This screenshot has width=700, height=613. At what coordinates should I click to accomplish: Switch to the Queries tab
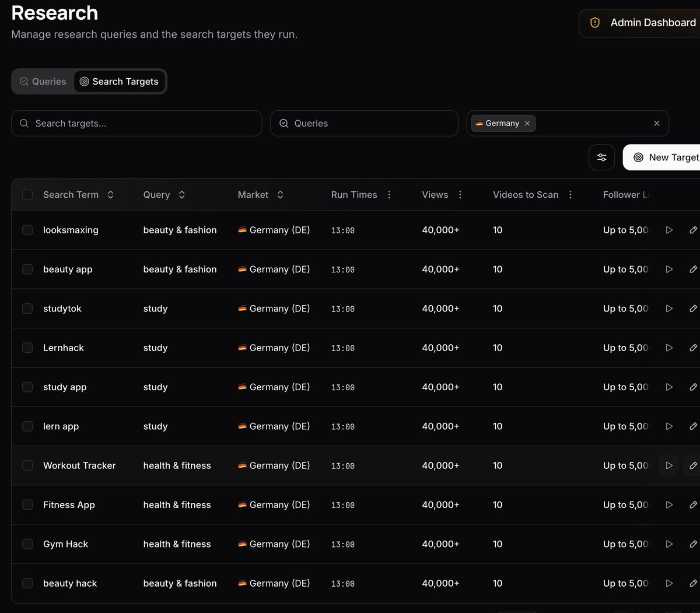(43, 82)
